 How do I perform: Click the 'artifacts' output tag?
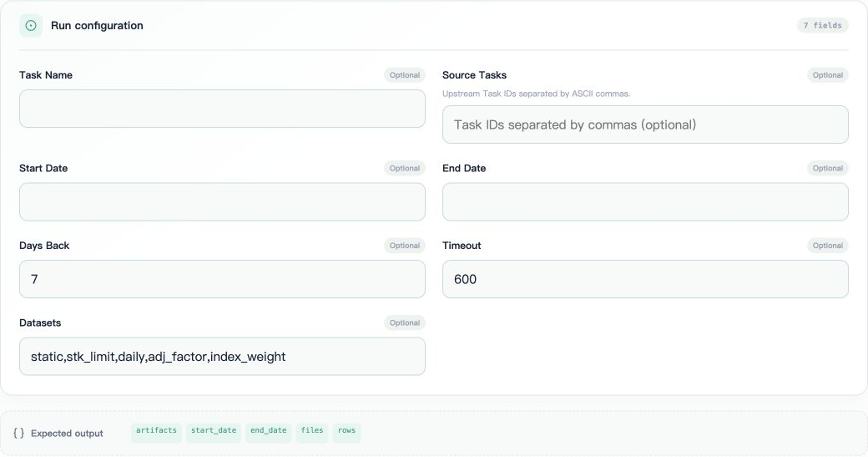pos(157,431)
